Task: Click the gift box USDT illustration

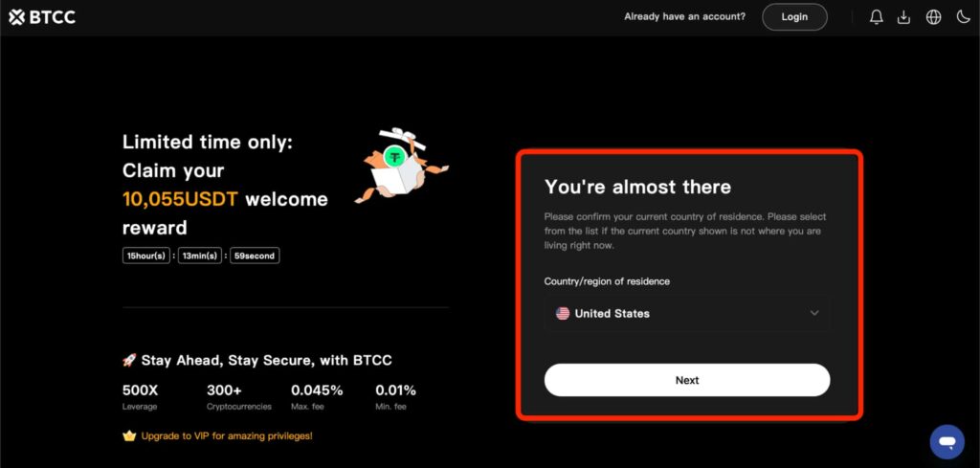Action: (401, 166)
